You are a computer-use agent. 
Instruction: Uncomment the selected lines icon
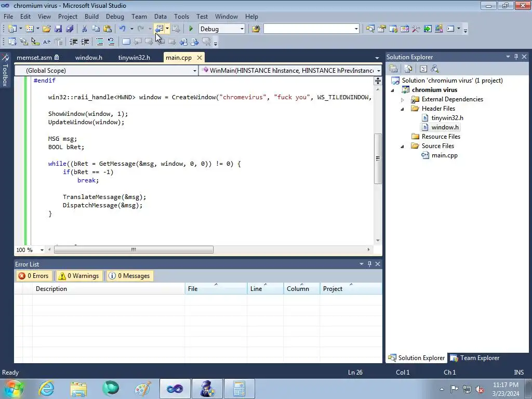[x=111, y=42]
